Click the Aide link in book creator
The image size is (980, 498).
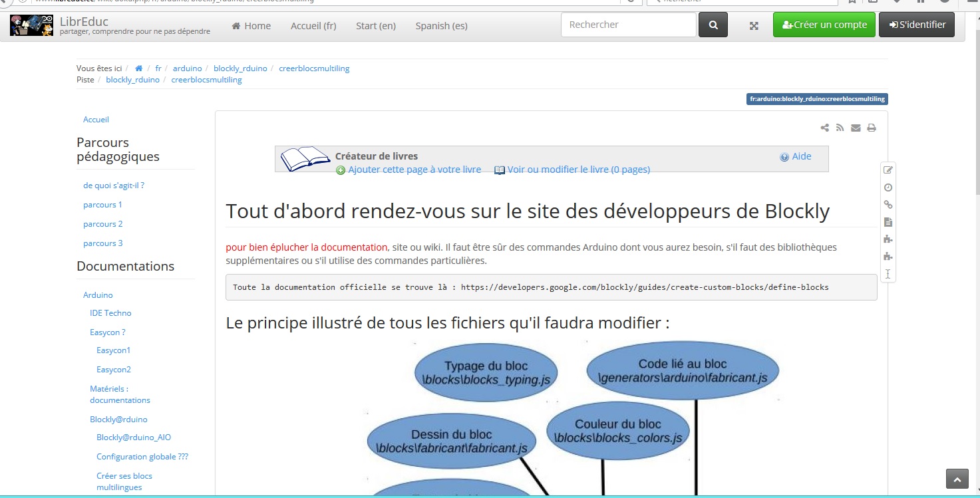pos(802,156)
